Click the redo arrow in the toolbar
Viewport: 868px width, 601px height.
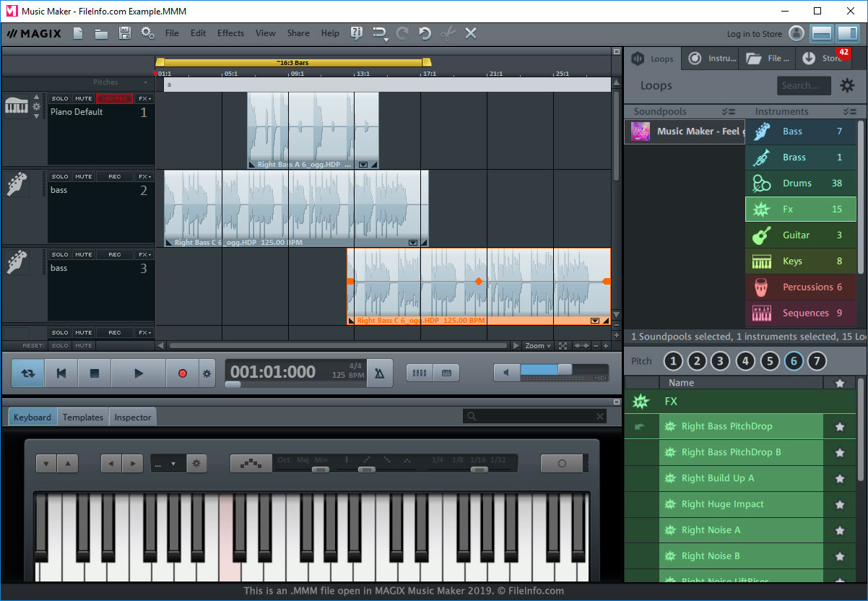pos(402,33)
